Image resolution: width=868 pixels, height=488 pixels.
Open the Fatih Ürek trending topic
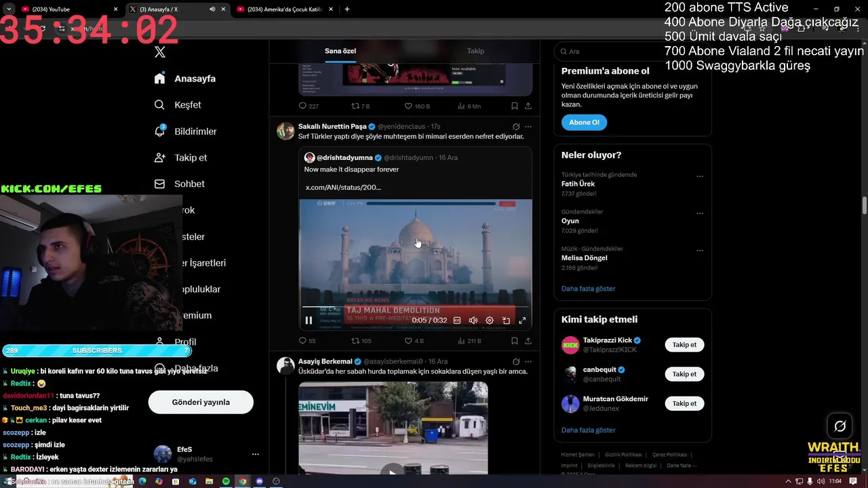point(578,184)
